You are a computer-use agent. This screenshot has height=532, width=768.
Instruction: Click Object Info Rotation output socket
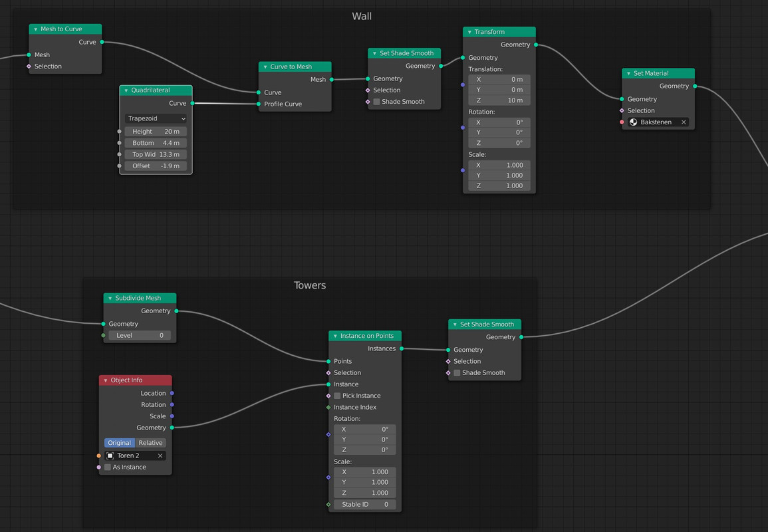pos(172,404)
